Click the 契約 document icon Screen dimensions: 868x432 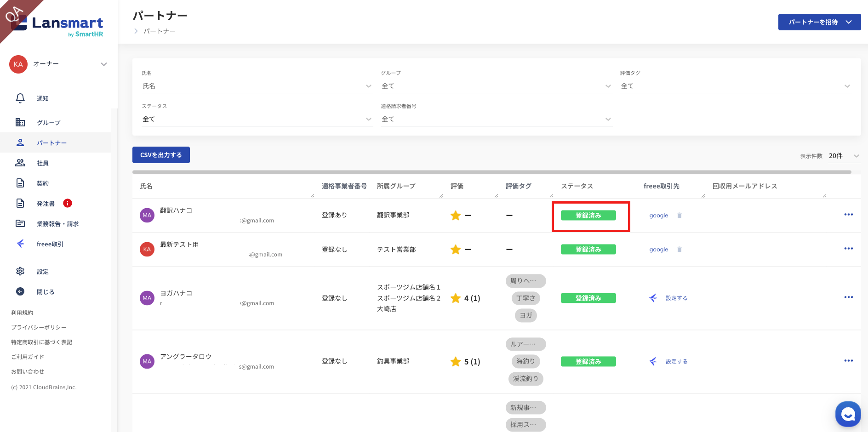click(x=20, y=183)
